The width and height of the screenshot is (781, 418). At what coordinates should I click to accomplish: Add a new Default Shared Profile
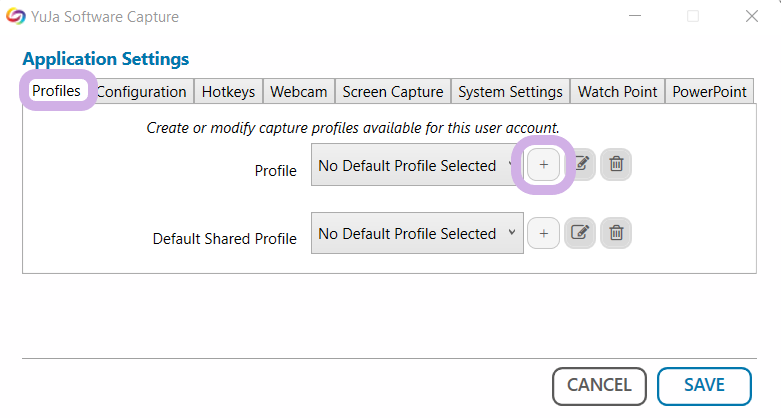543,233
